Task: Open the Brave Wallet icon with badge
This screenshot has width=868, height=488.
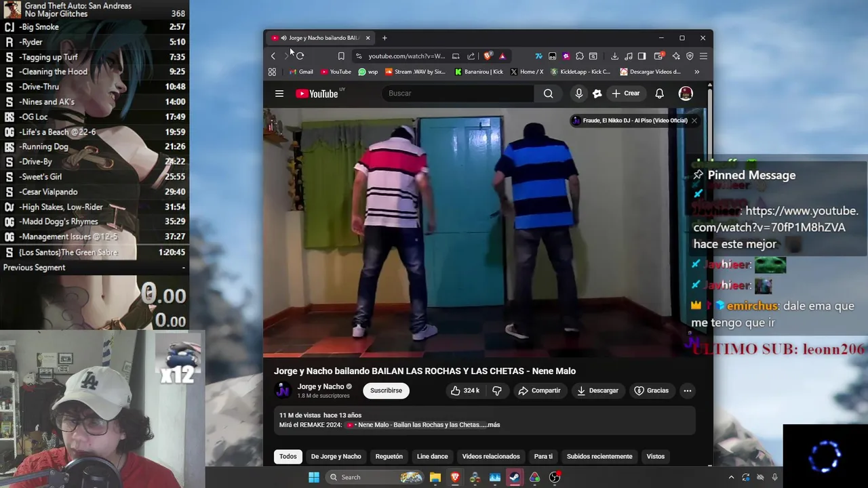Action: (658, 56)
